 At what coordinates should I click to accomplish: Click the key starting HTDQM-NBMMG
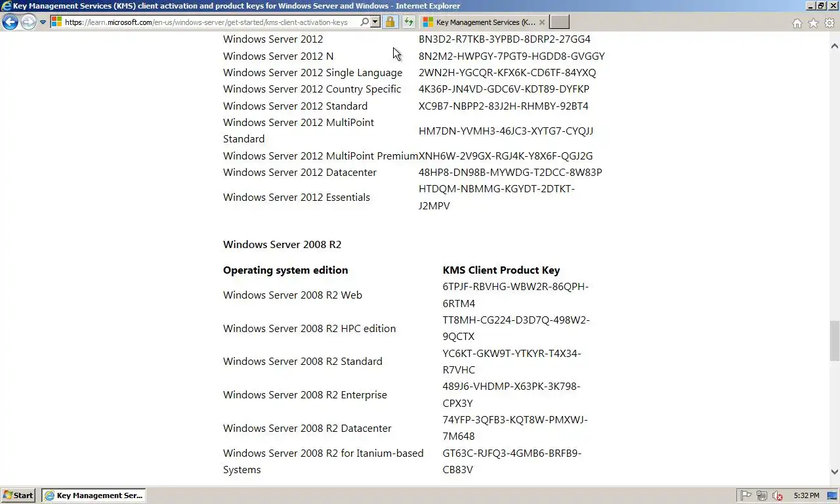pos(497,198)
